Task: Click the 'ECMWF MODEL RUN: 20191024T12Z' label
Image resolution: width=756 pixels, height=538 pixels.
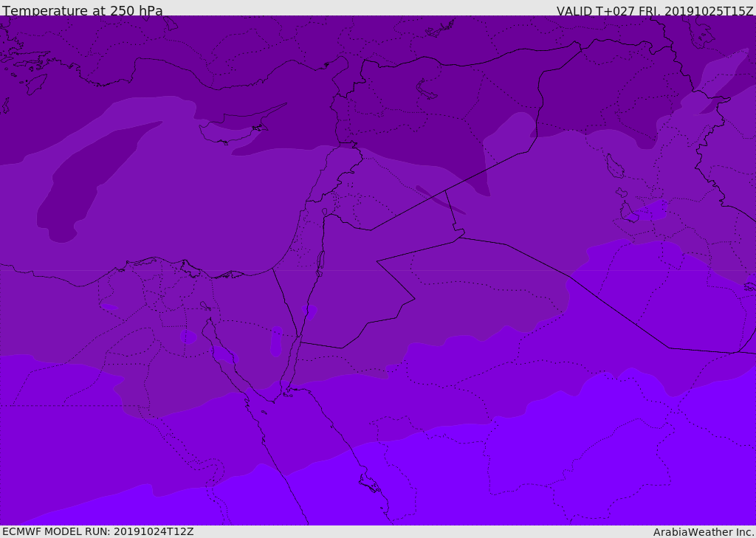Action: pos(98,531)
